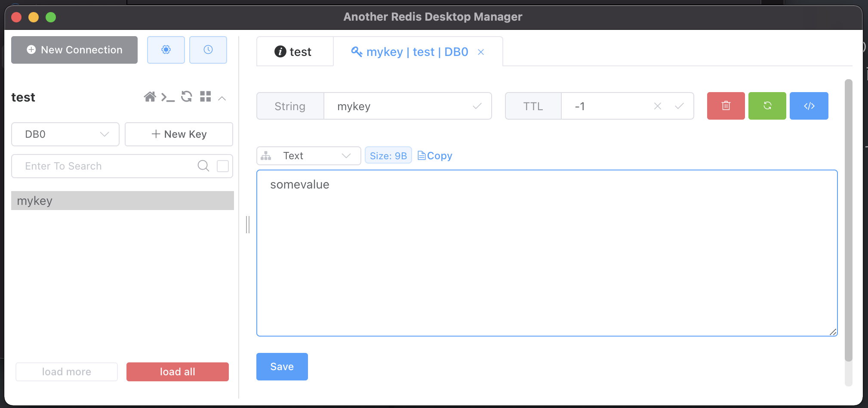The image size is (868, 408).
Task: Zoom the window with the green button
Action: (51, 17)
